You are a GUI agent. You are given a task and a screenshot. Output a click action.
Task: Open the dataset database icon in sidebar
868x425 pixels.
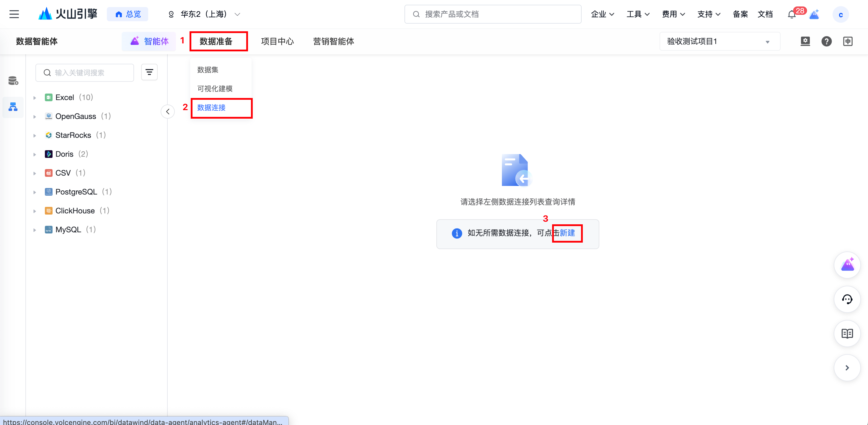[x=13, y=81]
